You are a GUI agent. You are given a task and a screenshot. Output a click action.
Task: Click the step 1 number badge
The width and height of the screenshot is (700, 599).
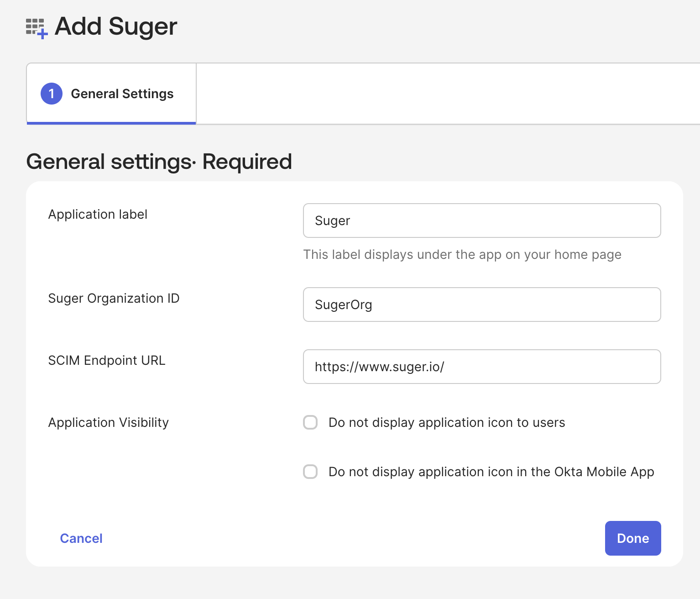pos(52,94)
